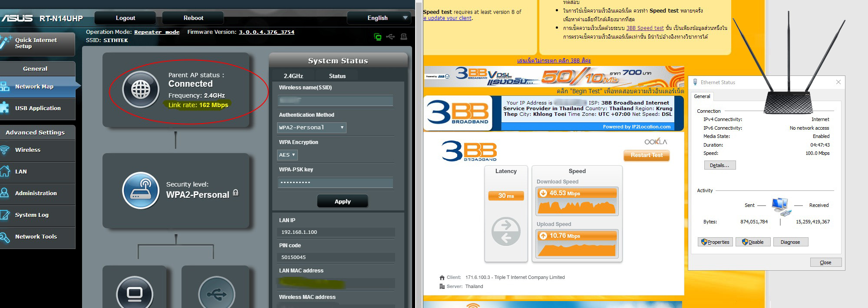Open the Wireless settings menu item
The image size is (868, 308).
(x=37, y=150)
